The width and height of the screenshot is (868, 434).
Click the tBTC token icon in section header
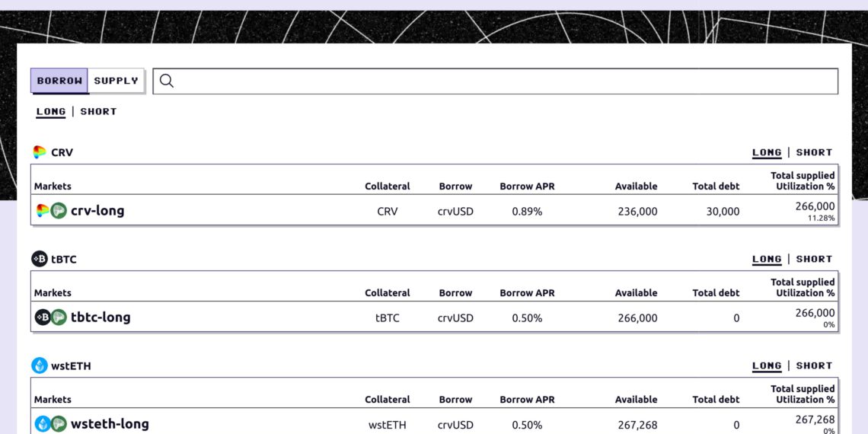(40, 259)
